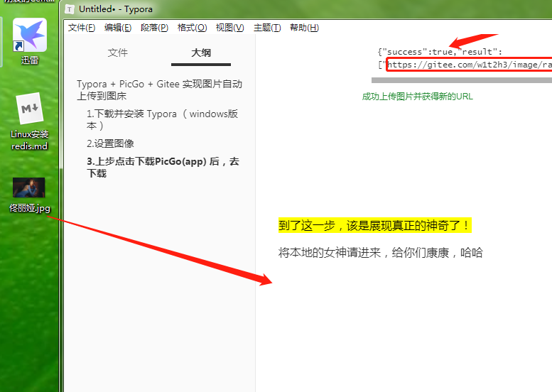
Task: Switch sidebar to 文件 tab
Action: click(118, 53)
